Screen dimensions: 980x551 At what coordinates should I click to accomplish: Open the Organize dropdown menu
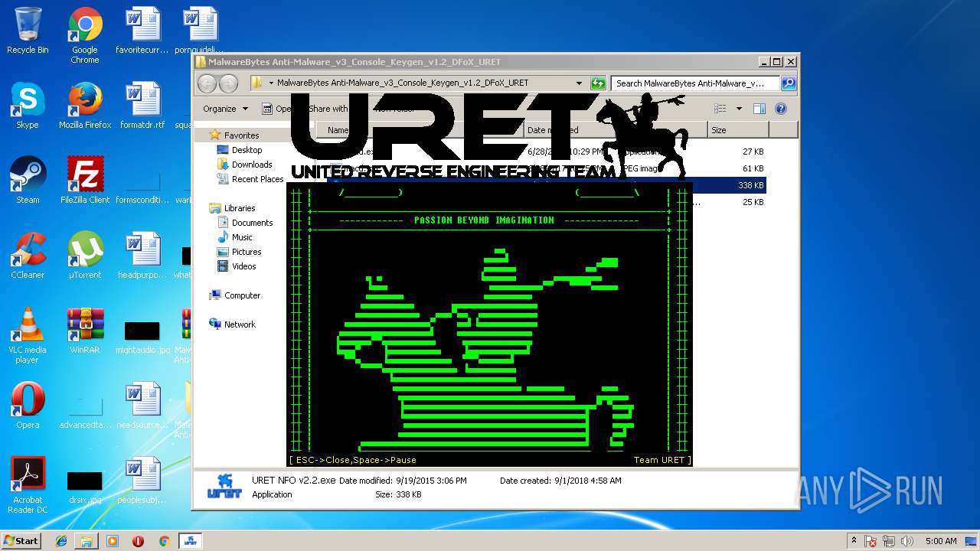pos(225,109)
